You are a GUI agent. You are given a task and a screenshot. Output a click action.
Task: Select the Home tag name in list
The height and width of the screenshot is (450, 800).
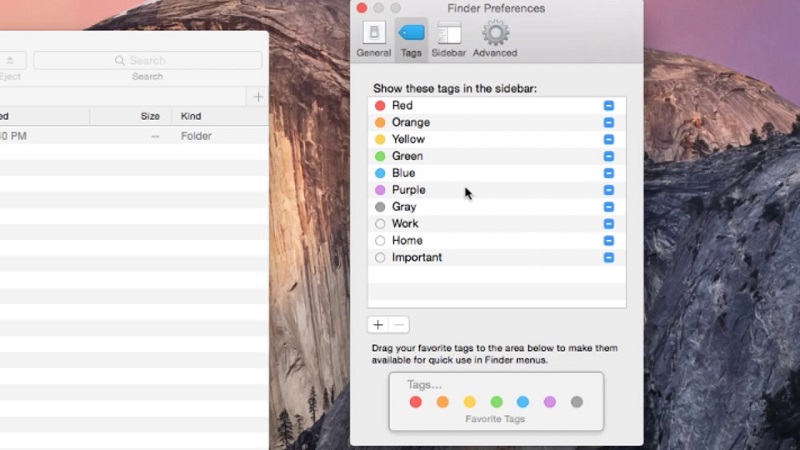coord(407,240)
